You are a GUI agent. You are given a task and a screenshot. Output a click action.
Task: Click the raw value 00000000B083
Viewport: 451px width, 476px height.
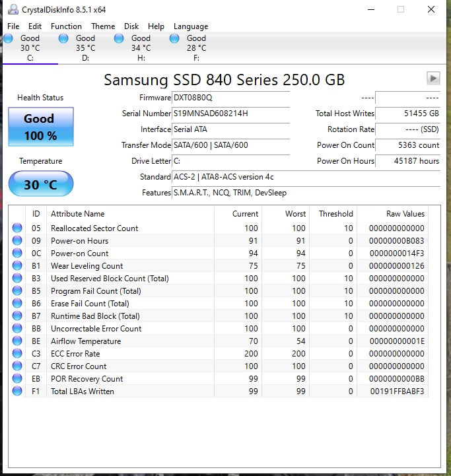point(396,241)
